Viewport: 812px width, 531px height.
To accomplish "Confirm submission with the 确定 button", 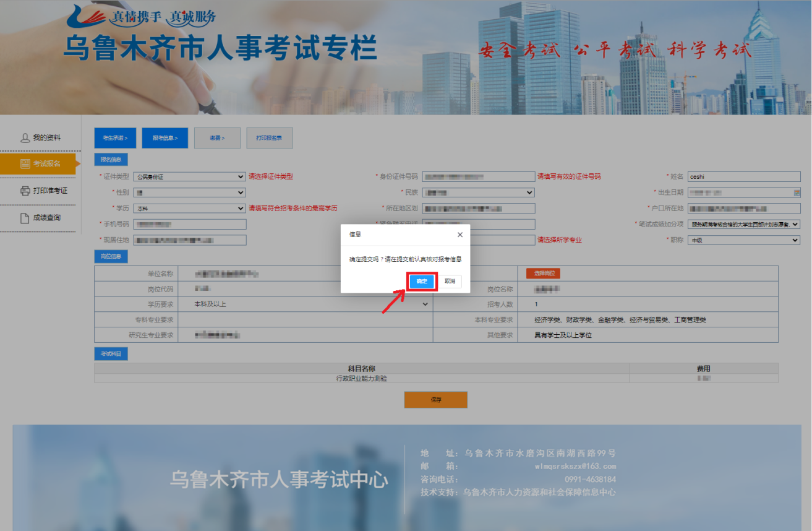I will (x=422, y=282).
